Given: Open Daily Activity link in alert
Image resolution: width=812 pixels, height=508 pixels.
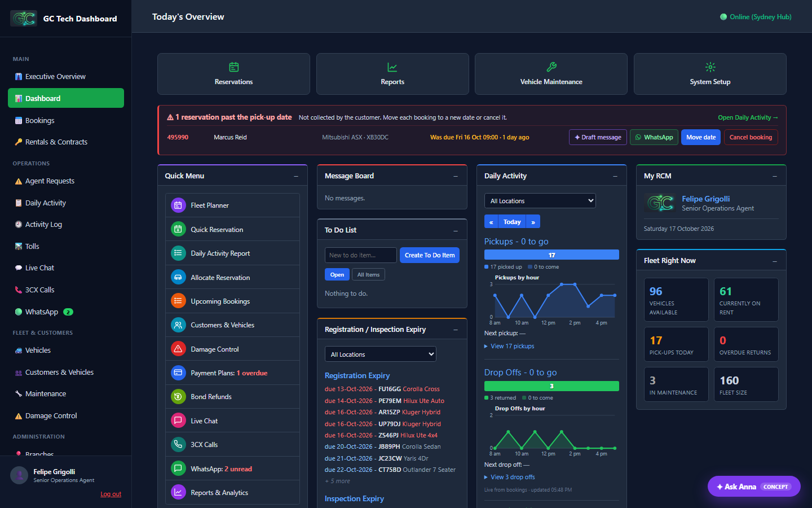Looking at the screenshot, I should pyautogui.click(x=748, y=117).
